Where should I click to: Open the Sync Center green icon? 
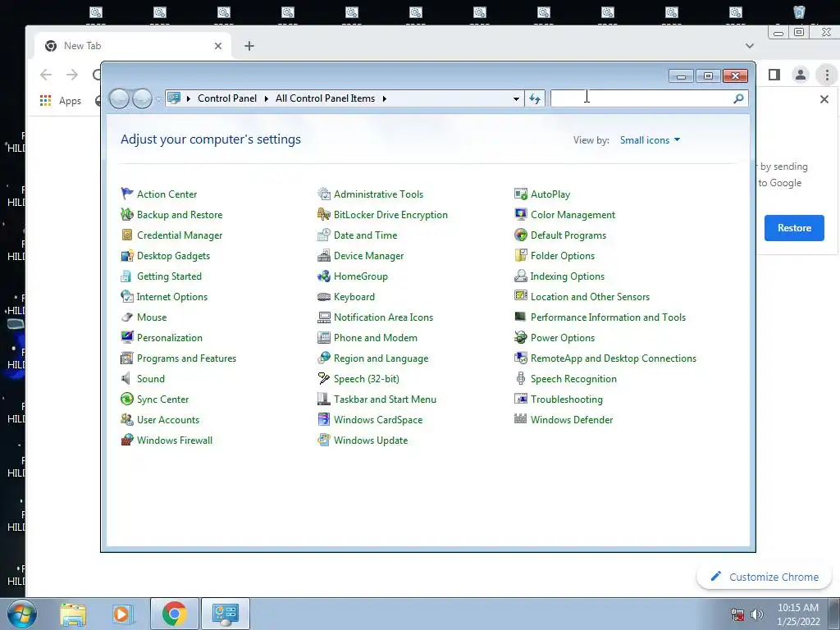tap(127, 399)
